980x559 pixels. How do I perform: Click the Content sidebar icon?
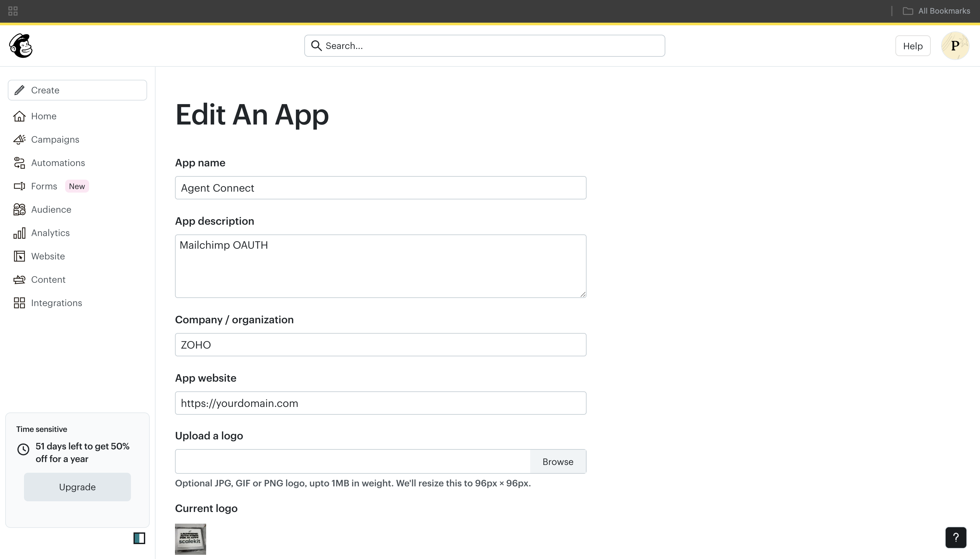coord(19,279)
